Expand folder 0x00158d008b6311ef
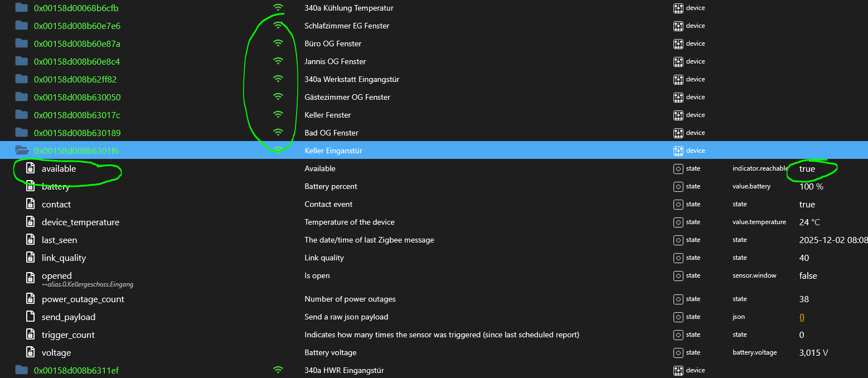The image size is (868, 378). pos(22,370)
